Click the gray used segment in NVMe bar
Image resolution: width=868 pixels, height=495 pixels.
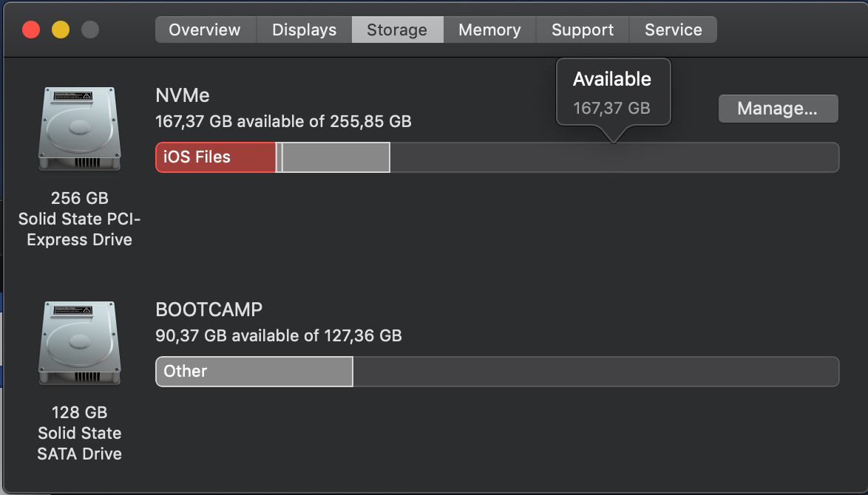[336, 157]
